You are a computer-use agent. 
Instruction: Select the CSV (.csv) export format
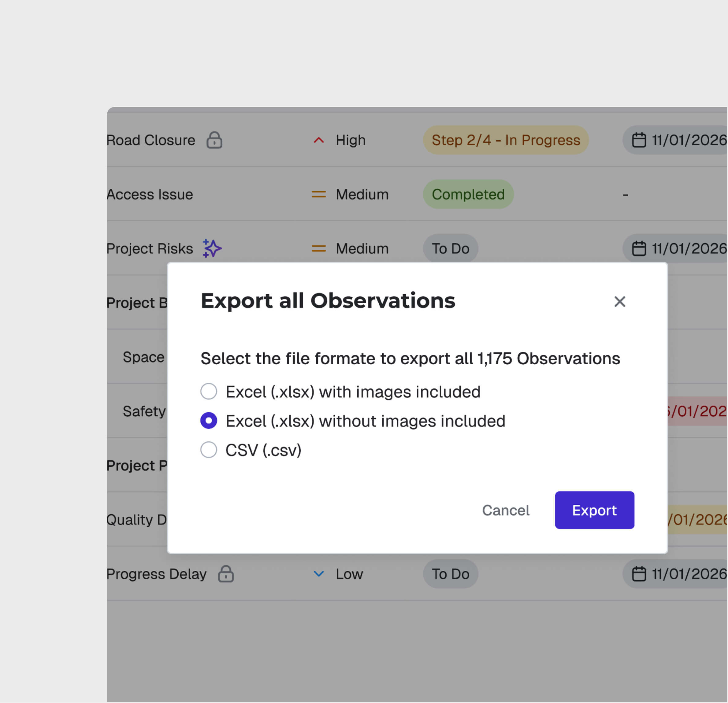coord(209,450)
